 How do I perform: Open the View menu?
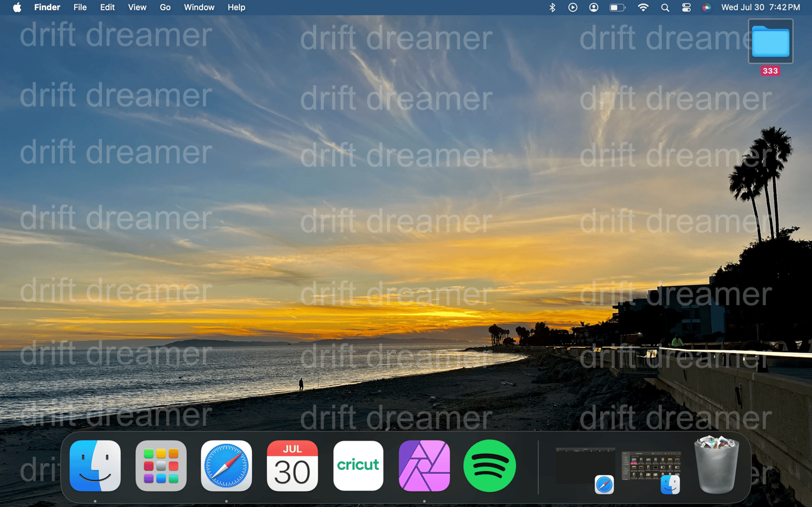point(137,8)
